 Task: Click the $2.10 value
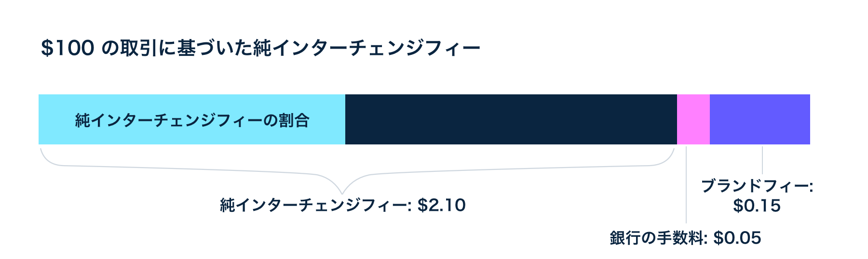442,206
